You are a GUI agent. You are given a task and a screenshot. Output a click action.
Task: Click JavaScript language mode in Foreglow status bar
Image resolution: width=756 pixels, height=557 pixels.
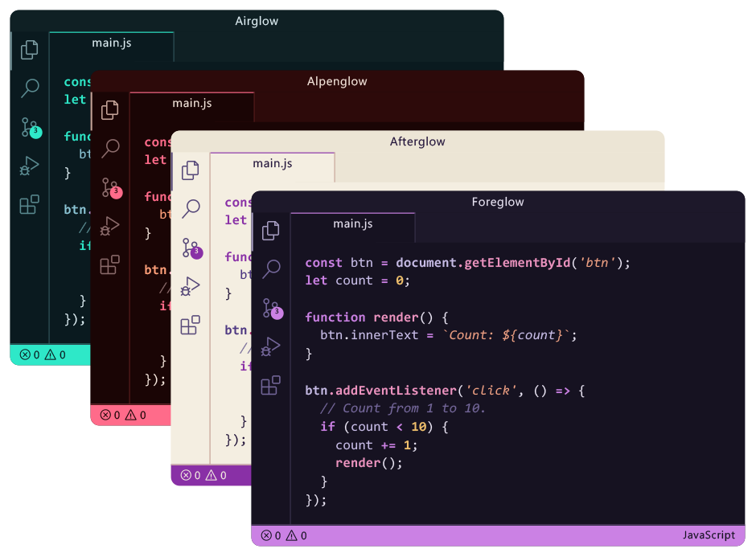[x=709, y=535]
